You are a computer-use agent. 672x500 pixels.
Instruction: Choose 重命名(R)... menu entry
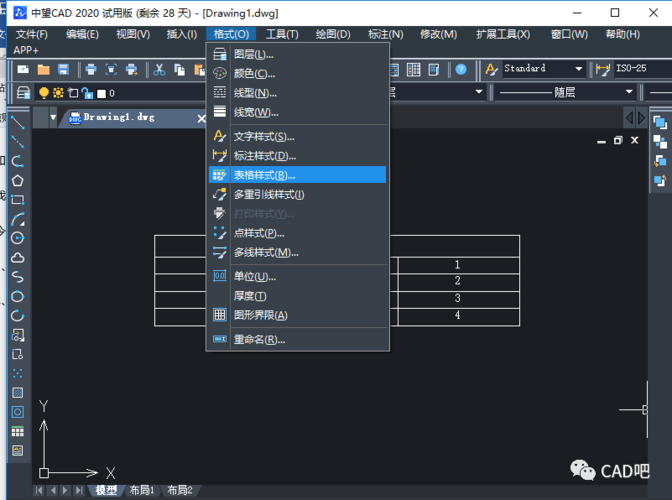point(297,339)
